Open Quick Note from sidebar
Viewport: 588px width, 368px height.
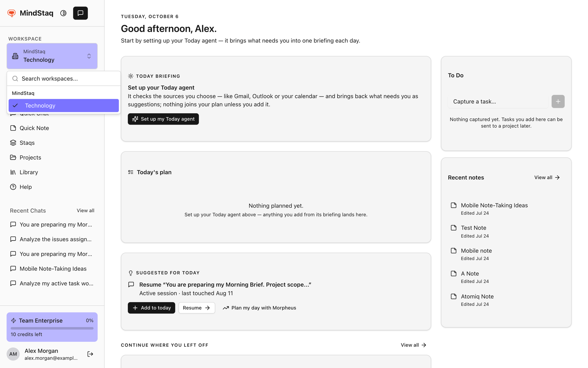click(x=52, y=128)
